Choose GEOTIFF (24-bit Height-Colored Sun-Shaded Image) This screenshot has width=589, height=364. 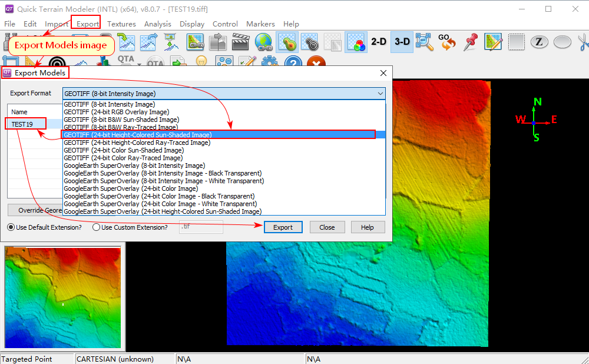[x=224, y=135]
